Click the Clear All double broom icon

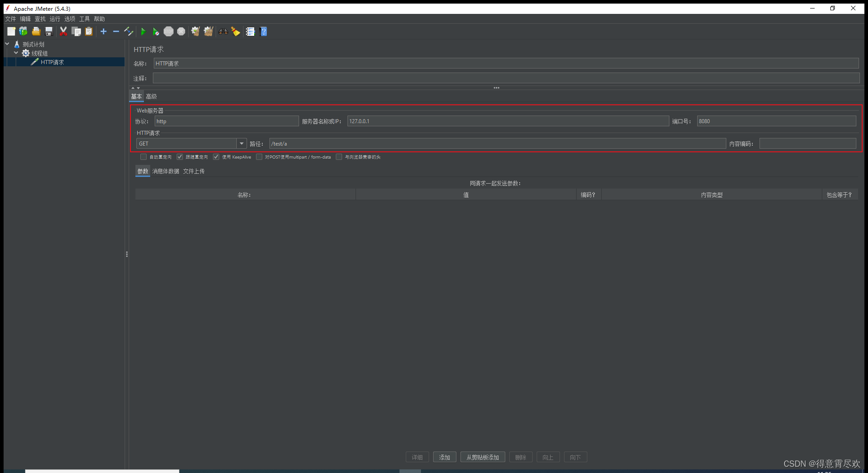point(208,31)
